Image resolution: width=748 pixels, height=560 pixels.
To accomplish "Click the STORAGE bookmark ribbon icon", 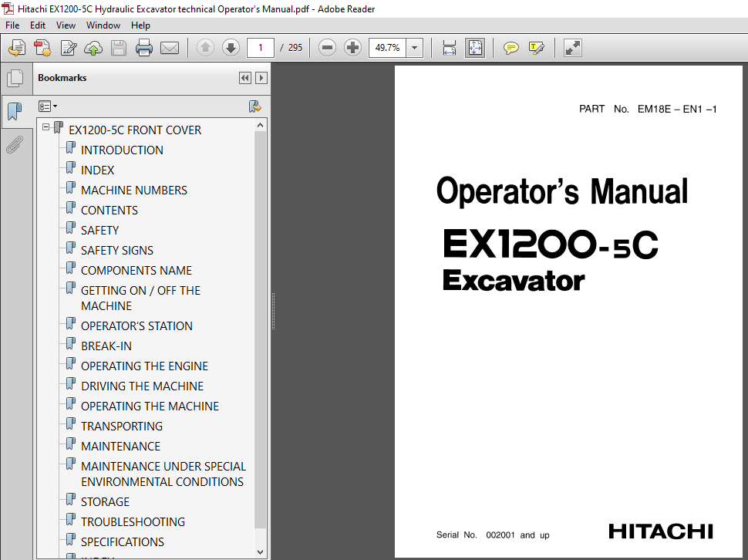I will click(x=71, y=500).
